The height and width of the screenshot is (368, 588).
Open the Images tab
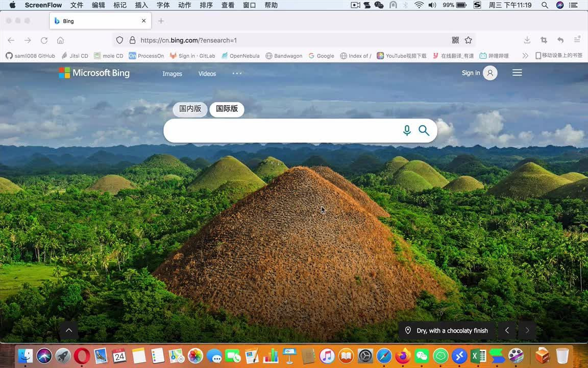(x=172, y=74)
